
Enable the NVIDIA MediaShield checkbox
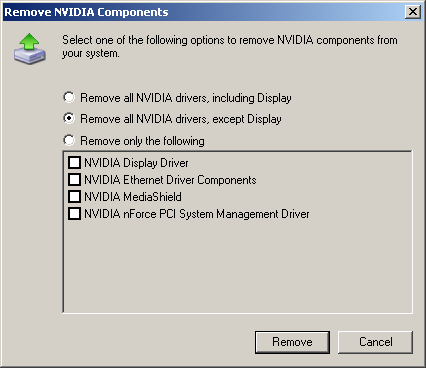click(74, 197)
